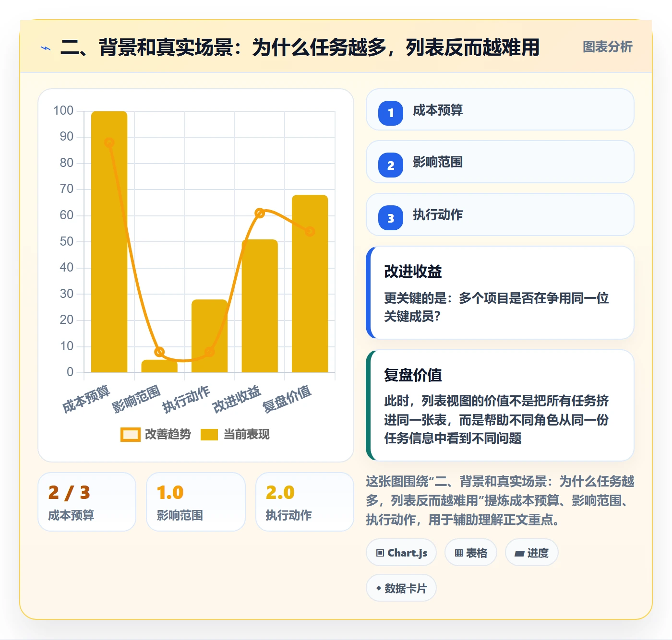Click the blue number 1 badge
The image size is (672, 640).
click(x=391, y=113)
